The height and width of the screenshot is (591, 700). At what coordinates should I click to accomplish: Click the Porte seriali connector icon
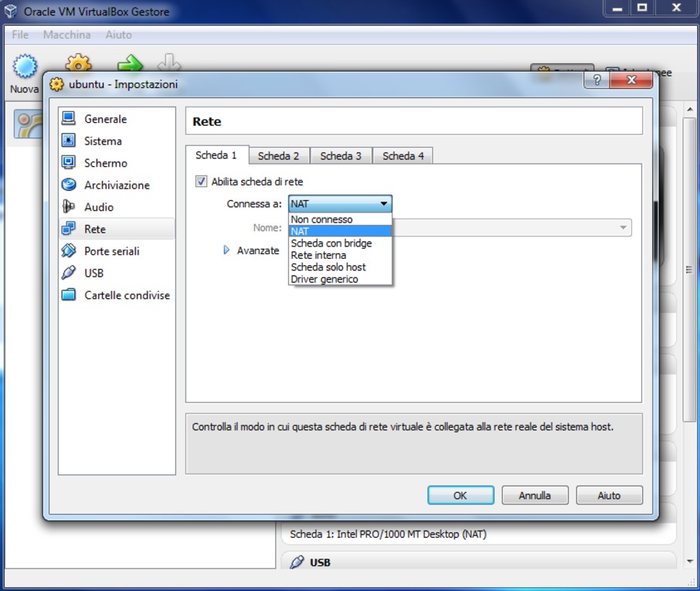[x=69, y=250]
